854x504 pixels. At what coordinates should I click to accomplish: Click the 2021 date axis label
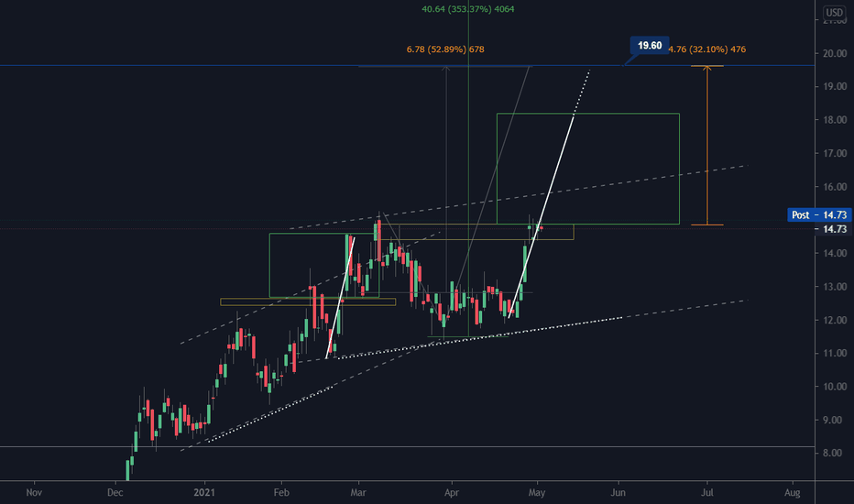click(204, 493)
